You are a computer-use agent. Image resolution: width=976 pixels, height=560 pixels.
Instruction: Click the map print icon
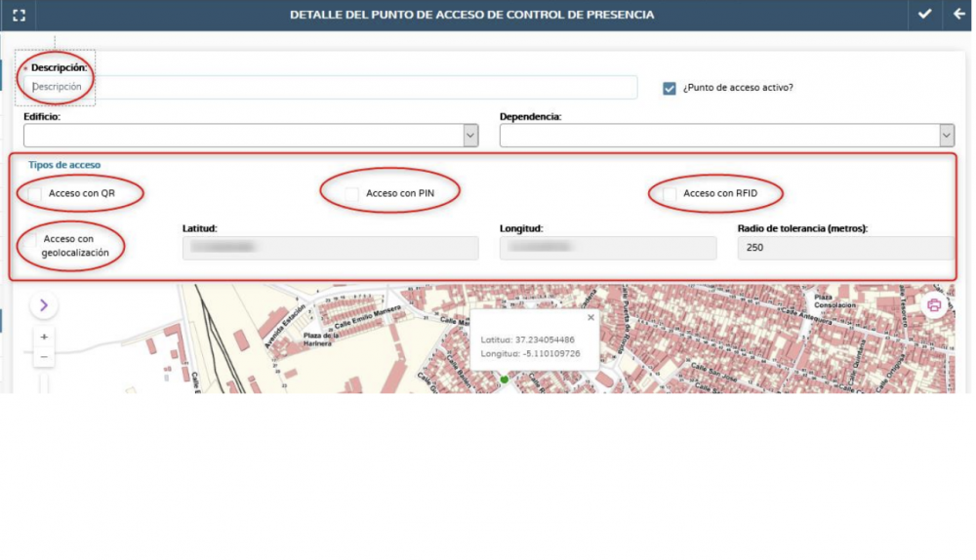point(934,305)
